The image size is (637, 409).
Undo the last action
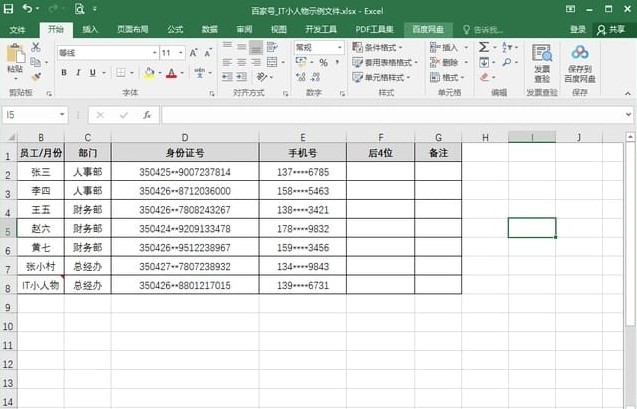(x=27, y=9)
